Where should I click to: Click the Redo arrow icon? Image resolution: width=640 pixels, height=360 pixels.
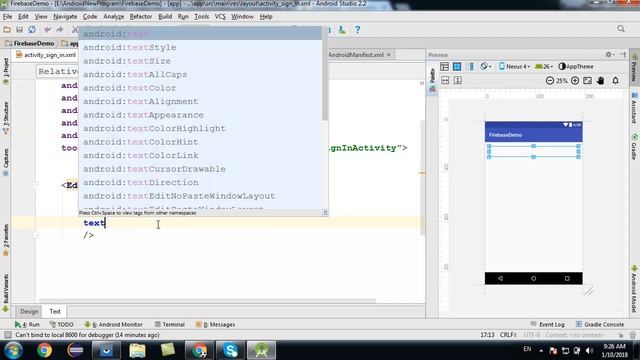[60, 29]
